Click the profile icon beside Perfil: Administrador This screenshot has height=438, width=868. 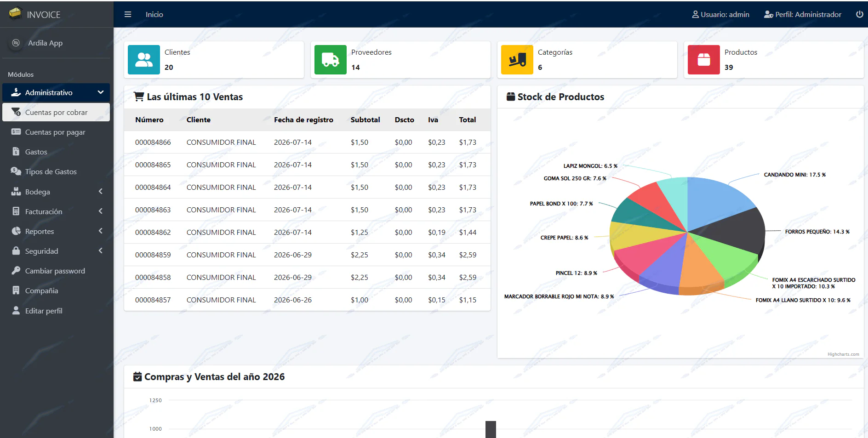pos(768,15)
